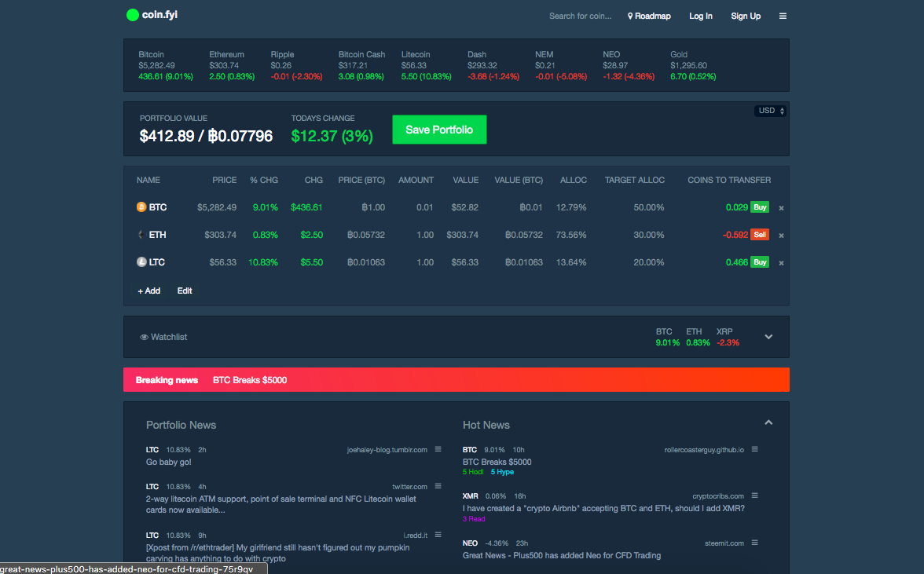Select Ethereum in the ticker bar
The width and height of the screenshot is (924, 574).
coord(232,64)
